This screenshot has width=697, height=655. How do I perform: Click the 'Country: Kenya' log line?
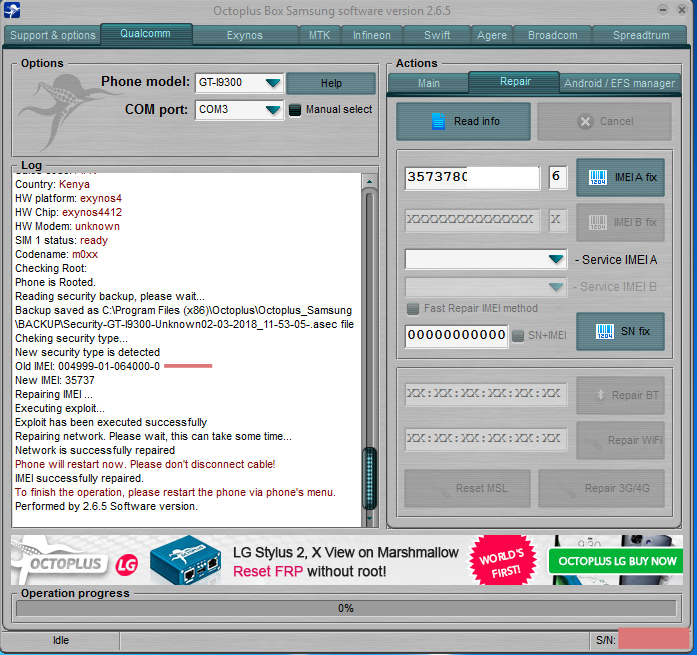(x=52, y=184)
